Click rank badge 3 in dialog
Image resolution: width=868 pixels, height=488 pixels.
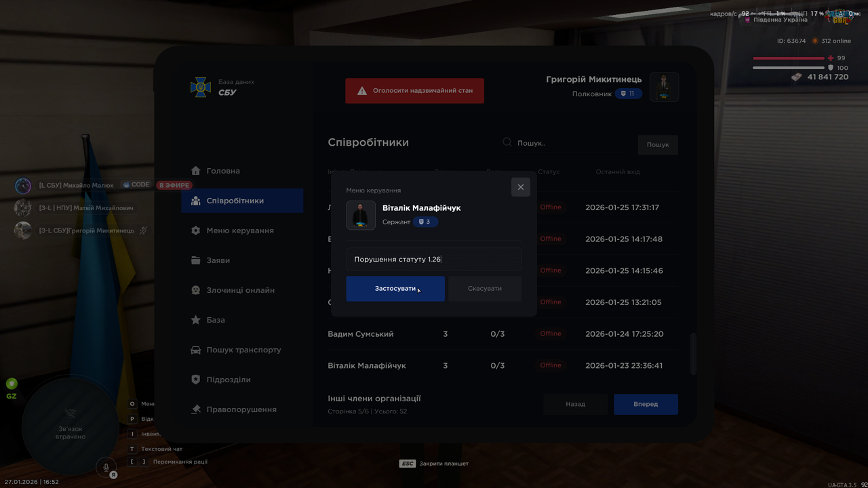click(426, 222)
